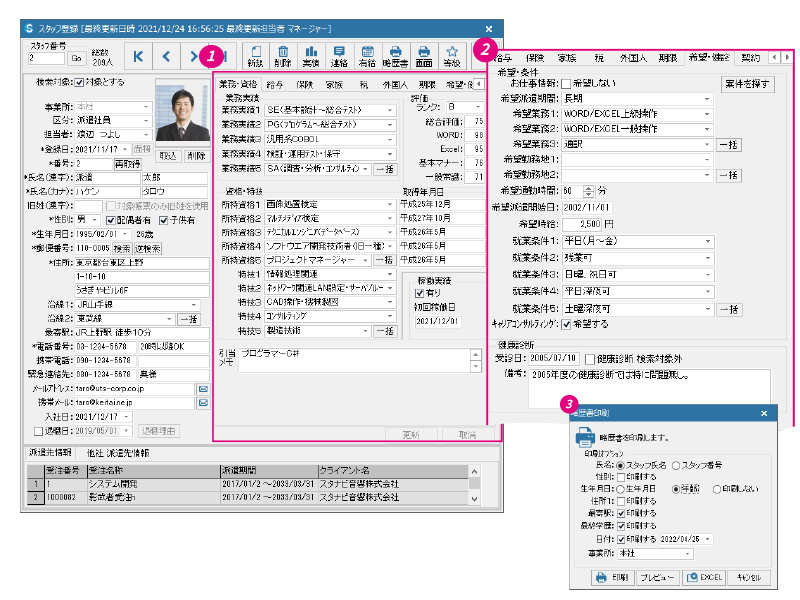
Task: Click the 連絡 (contact) toolbar icon
Action: (340, 56)
